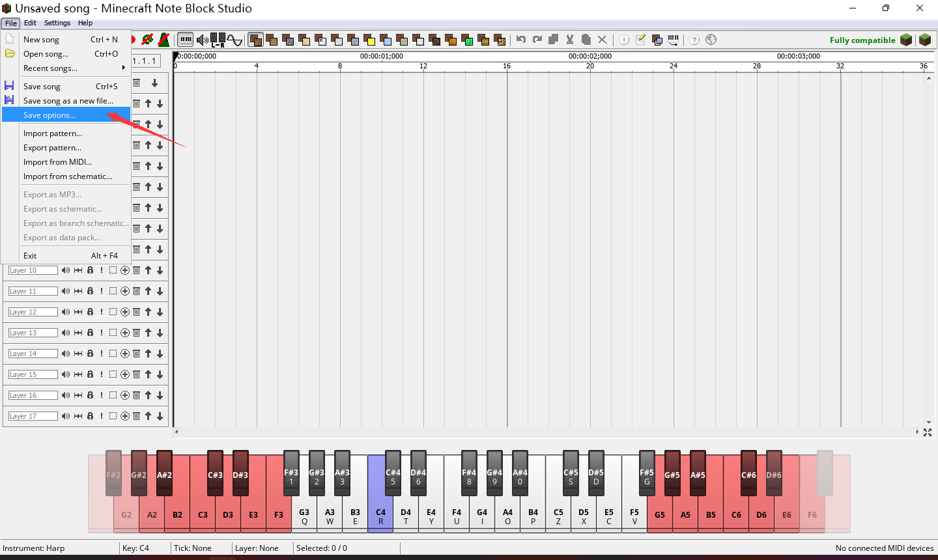
Task: Select the emerald green block instrument
Action: (x=467, y=40)
